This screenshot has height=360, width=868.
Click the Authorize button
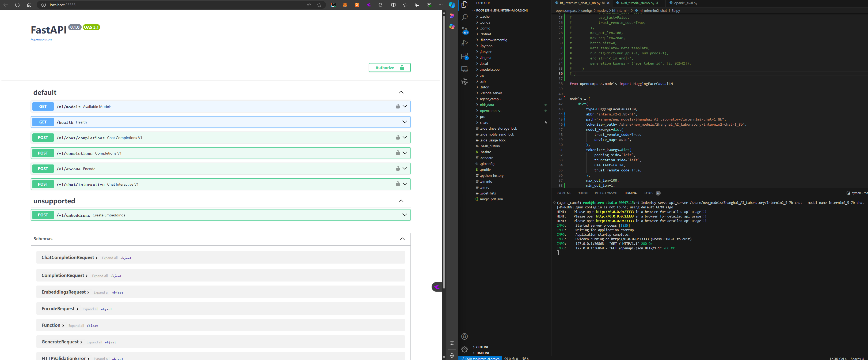390,67
